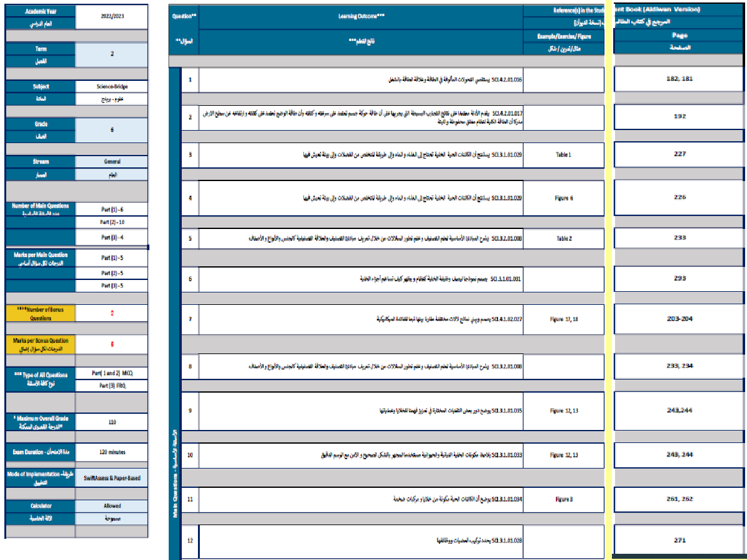This screenshot has height=560, width=747.
Task: Select the page cell showing 271
Action: click(679, 540)
